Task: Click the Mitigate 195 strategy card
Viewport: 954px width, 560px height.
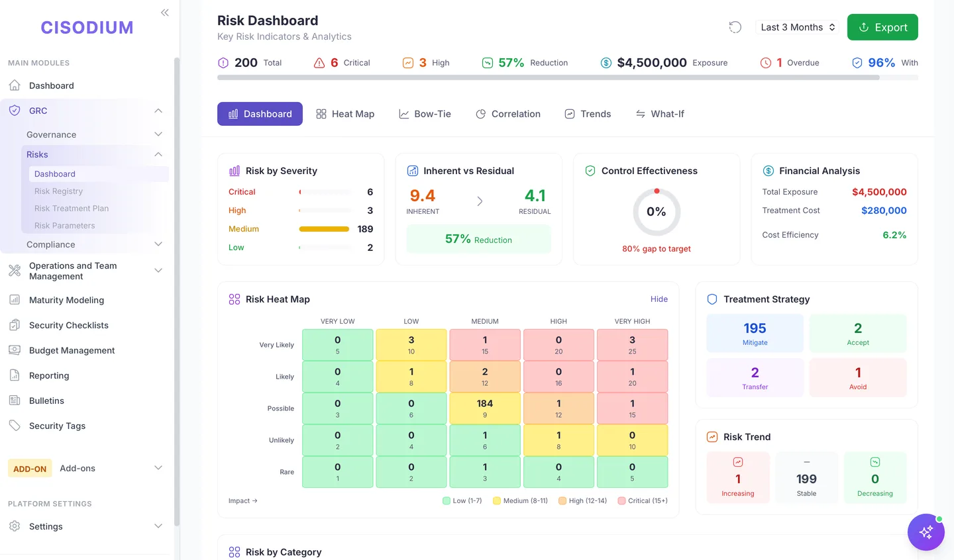Action: [x=755, y=334]
